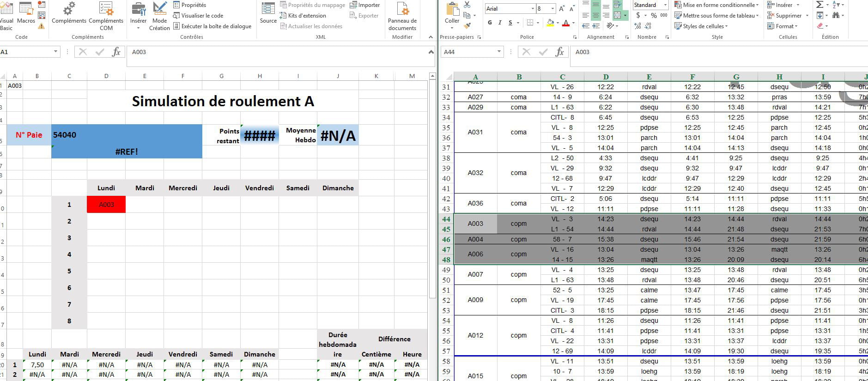868x381 pixels.
Task: Open Mise en forme conditionnelle menu
Action: click(x=716, y=5)
